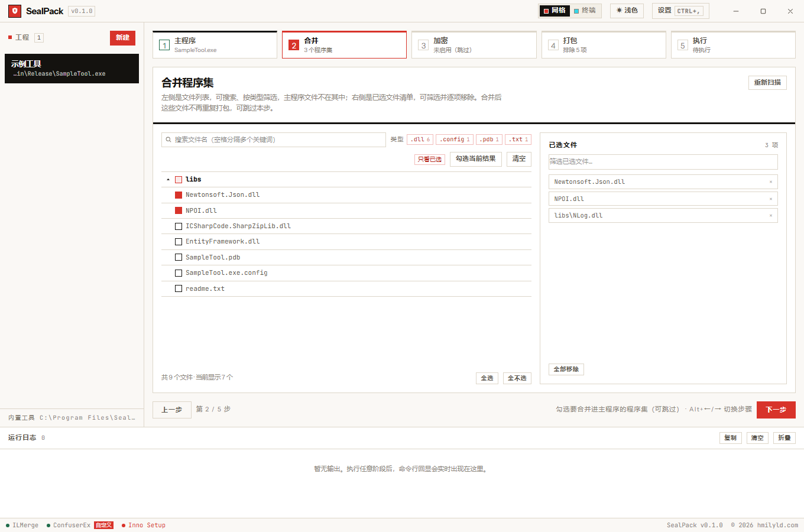Click 勾选当前结果 button
This screenshot has width=804, height=532.
(476, 159)
